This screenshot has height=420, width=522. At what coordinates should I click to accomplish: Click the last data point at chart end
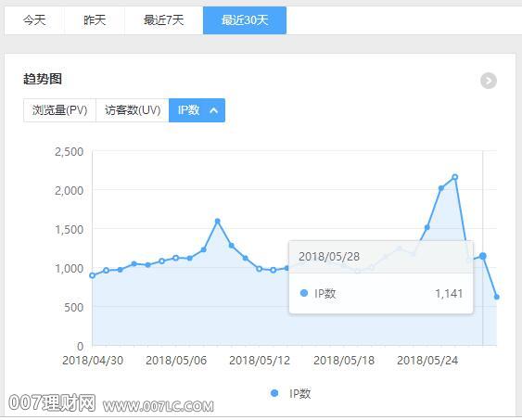pos(497,297)
